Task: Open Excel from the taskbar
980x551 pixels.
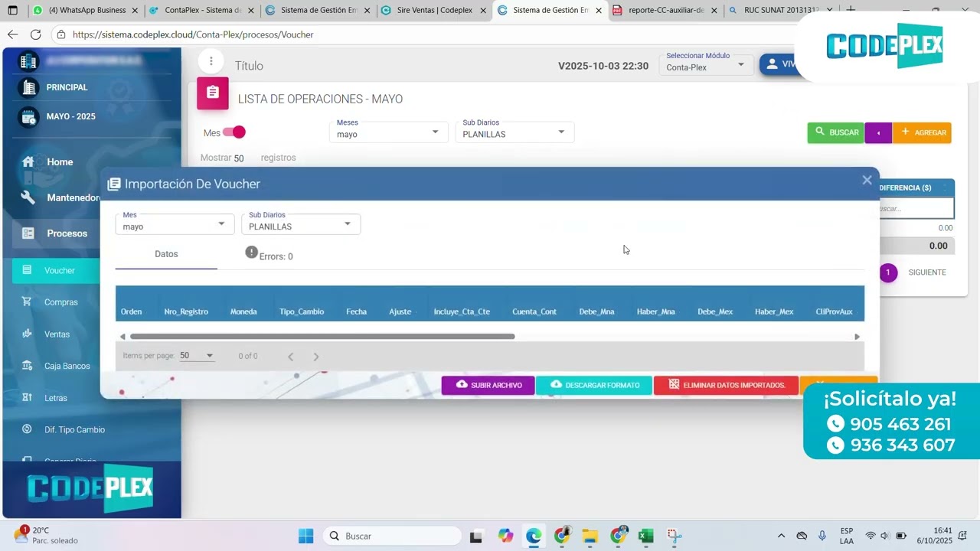Action: coord(645,536)
